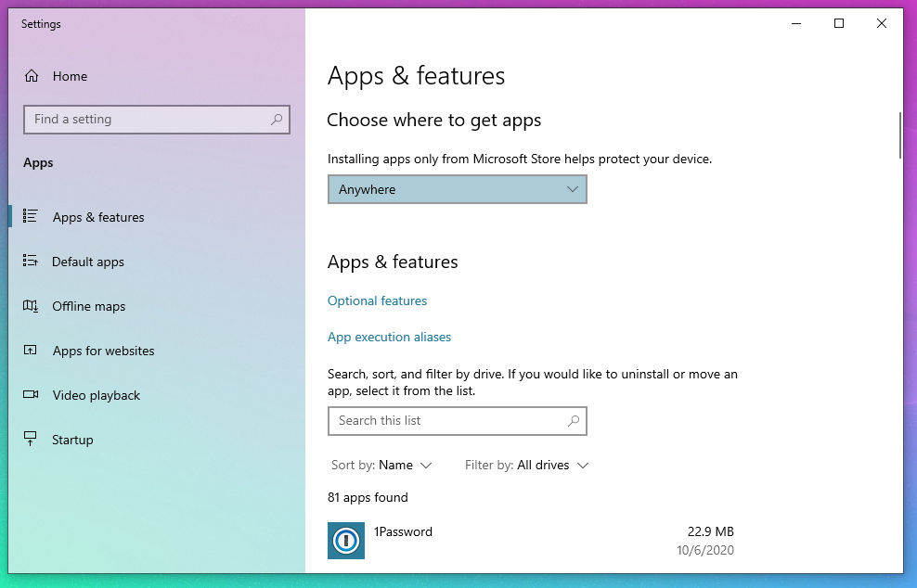Maximize the Settings window

tap(839, 23)
